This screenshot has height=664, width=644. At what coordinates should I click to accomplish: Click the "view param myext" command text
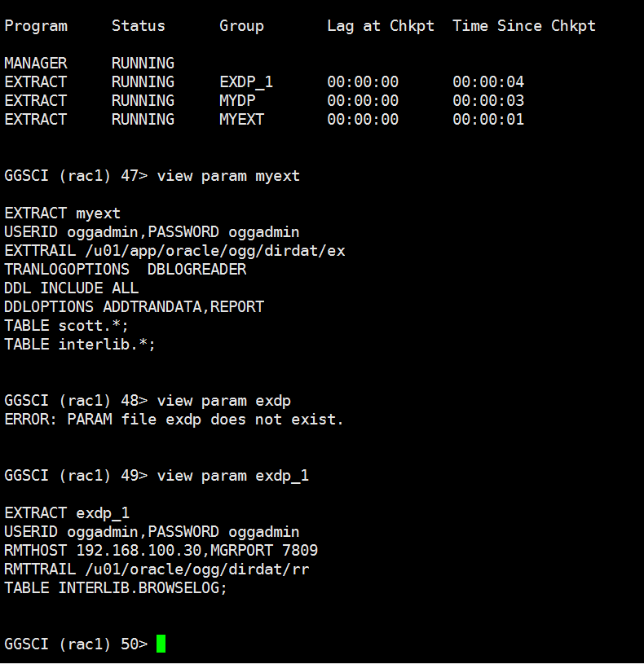click(228, 175)
